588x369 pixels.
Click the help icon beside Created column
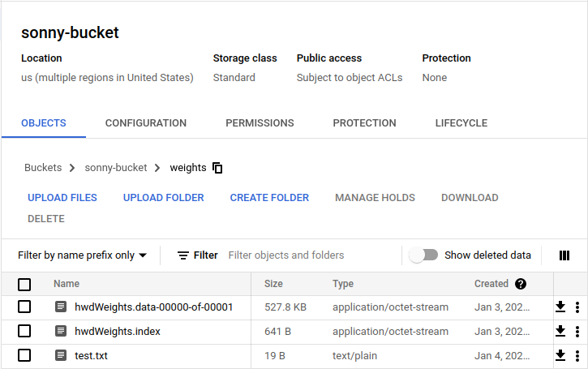[x=521, y=284]
